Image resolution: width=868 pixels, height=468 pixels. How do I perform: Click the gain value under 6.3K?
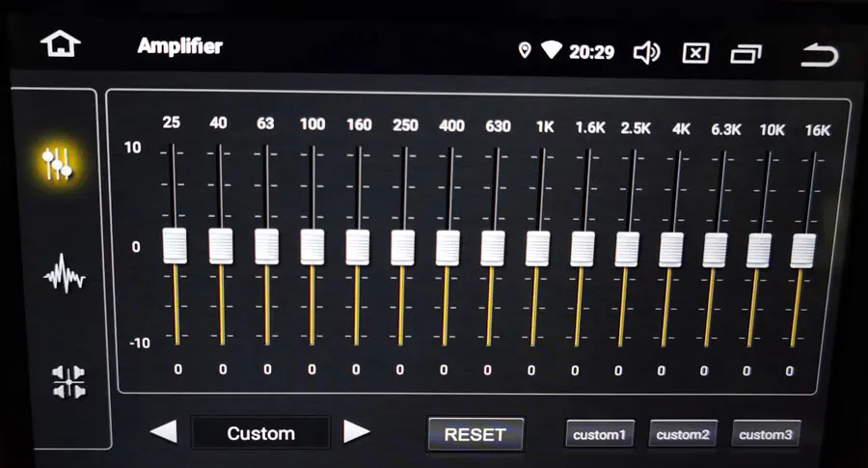click(x=703, y=371)
